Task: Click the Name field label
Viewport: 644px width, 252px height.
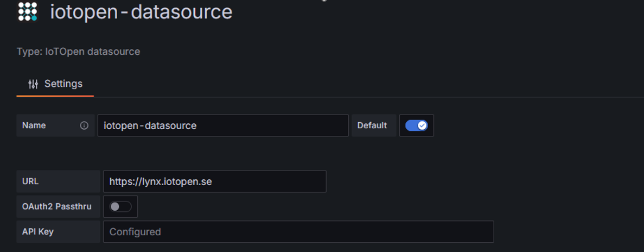Action: point(34,125)
